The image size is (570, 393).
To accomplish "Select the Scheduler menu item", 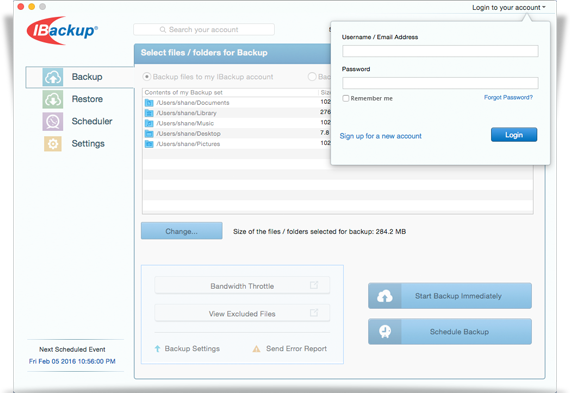I will coord(92,121).
